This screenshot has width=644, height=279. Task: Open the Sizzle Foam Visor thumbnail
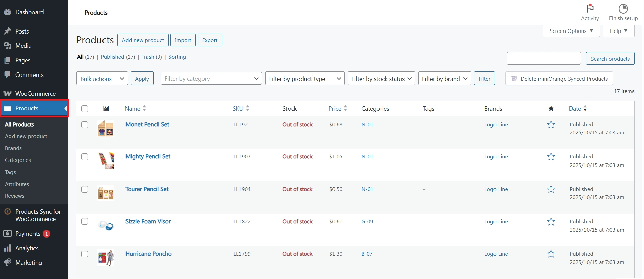coord(106,226)
